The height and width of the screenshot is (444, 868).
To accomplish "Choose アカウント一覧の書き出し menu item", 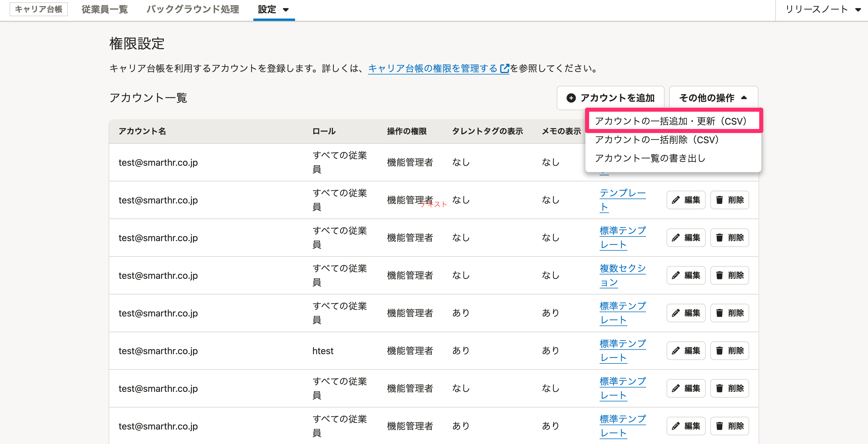I will [673, 158].
